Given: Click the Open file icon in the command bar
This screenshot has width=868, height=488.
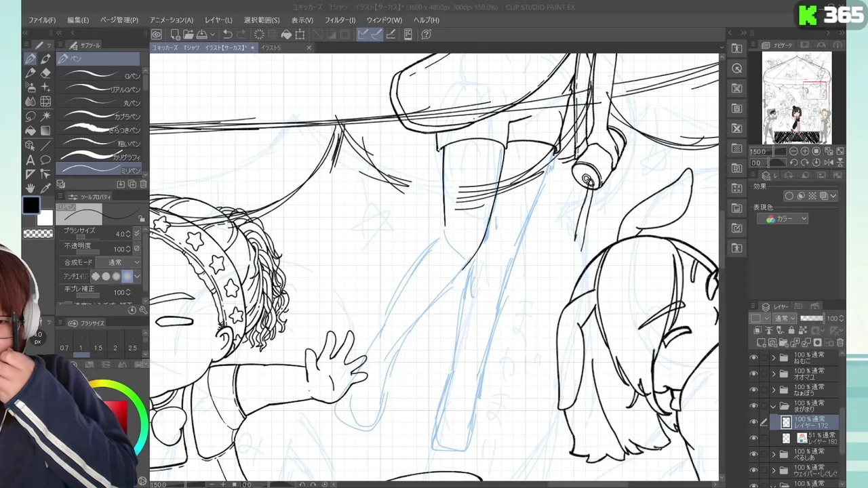Looking at the screenshot, I should coord(189,34).
